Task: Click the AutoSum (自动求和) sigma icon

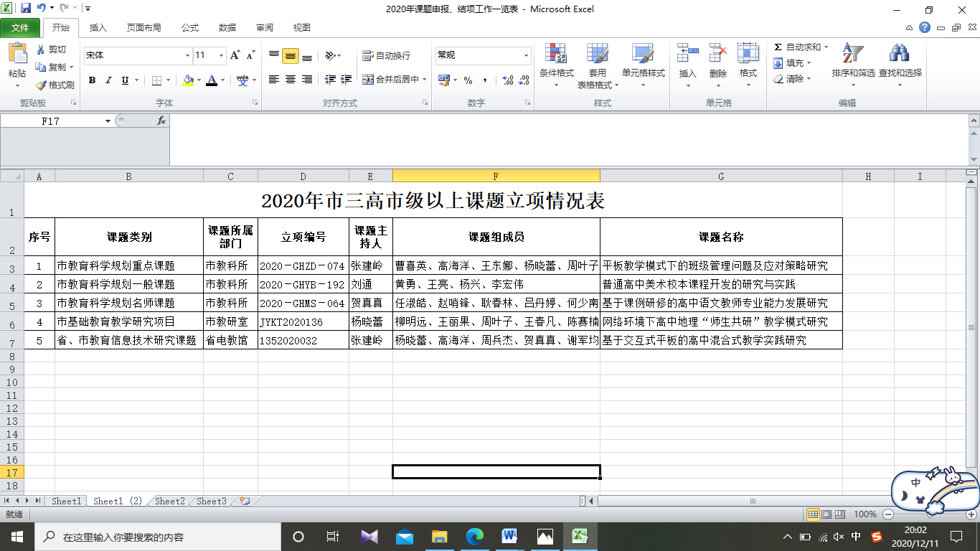Action: pos(778,47)
